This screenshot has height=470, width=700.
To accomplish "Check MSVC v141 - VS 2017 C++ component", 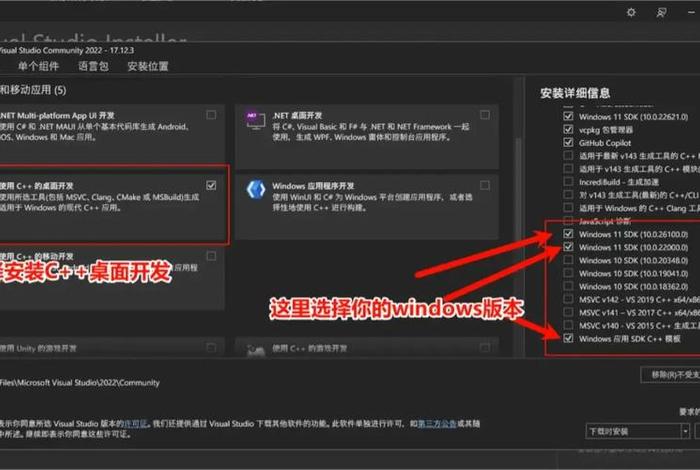I will point(568,312).
